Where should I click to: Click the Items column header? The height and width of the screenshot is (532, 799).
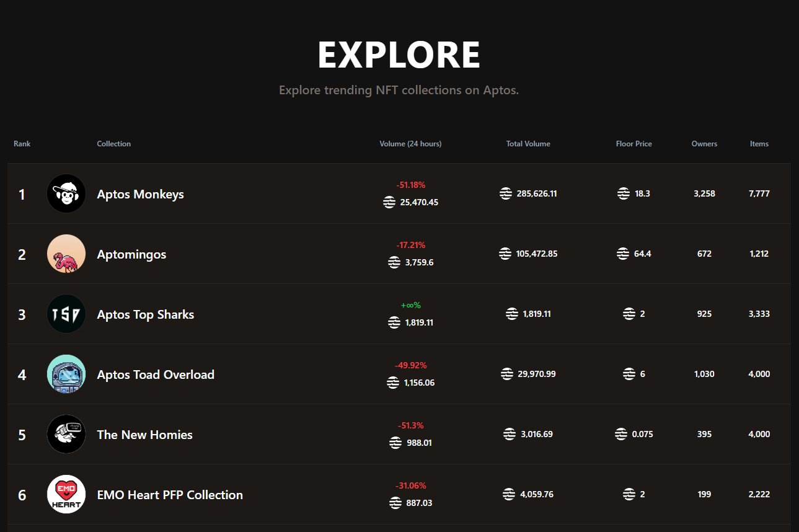(x=759, y=144)
